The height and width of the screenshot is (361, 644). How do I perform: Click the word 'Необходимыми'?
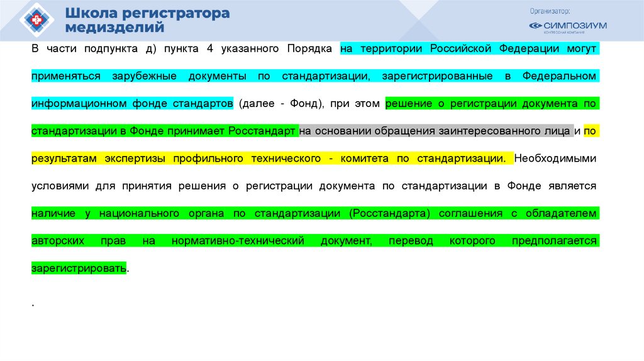pos(555,158)
